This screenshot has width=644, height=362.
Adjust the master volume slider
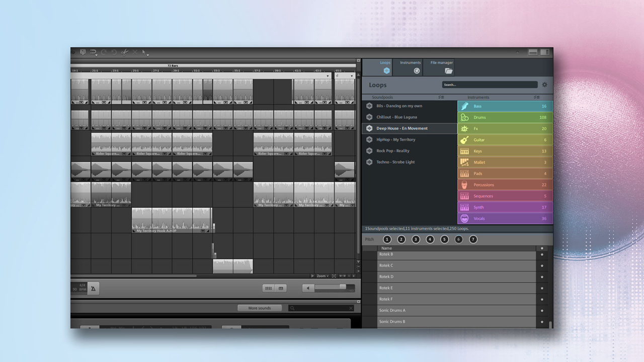342,287
